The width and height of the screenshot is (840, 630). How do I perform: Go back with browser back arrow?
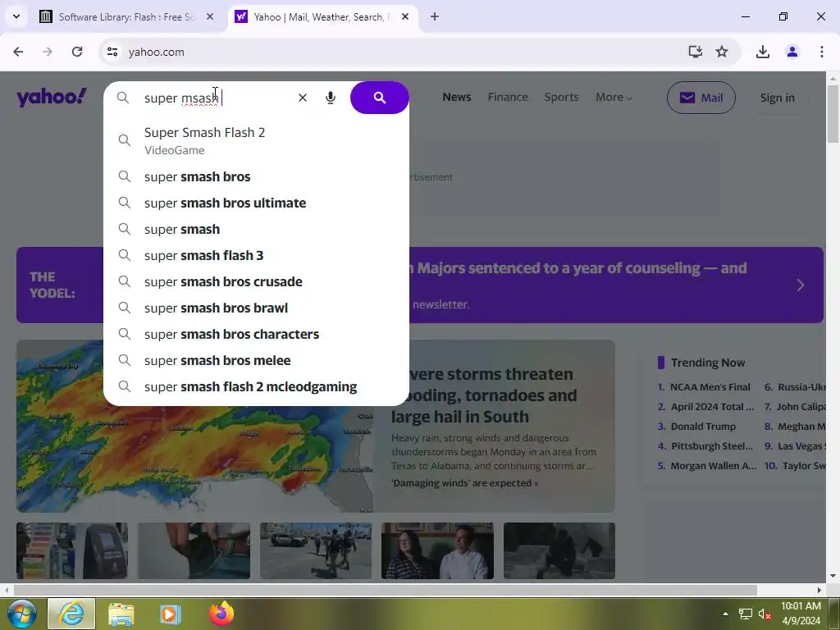(18, 52)
